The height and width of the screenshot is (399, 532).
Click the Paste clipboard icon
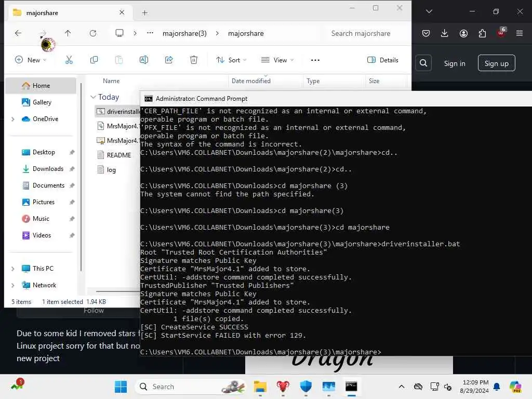tap(119, 60)
